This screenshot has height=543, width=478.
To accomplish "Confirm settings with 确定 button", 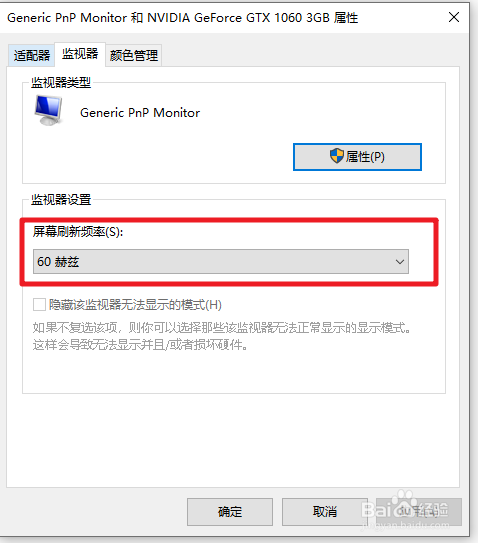I will point(230,512).
